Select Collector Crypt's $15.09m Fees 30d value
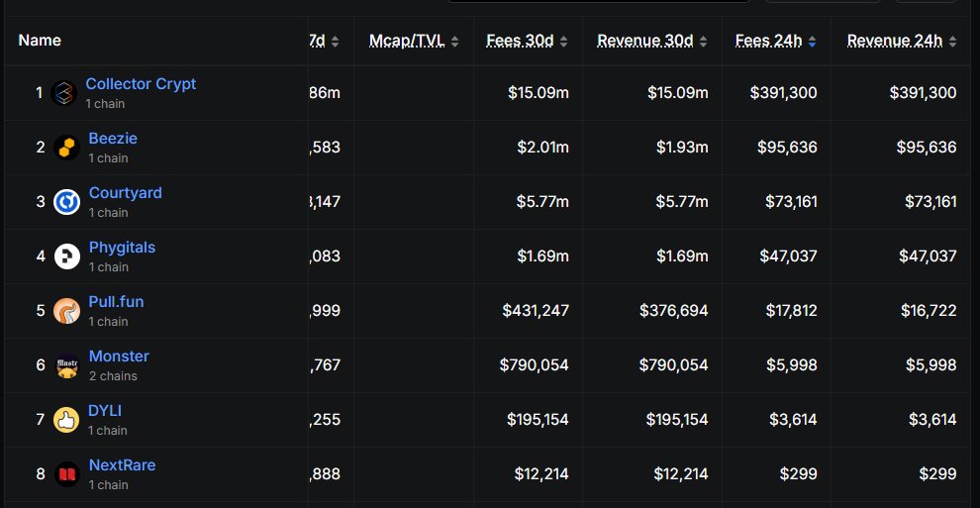This screenshot has width=980, height=508. click(539, 92)
